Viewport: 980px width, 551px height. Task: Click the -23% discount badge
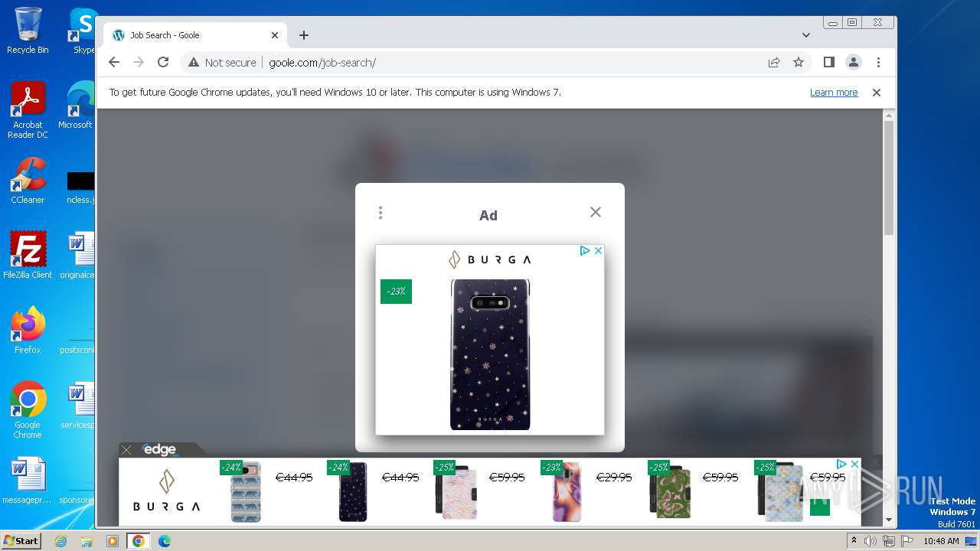(396, 292)
